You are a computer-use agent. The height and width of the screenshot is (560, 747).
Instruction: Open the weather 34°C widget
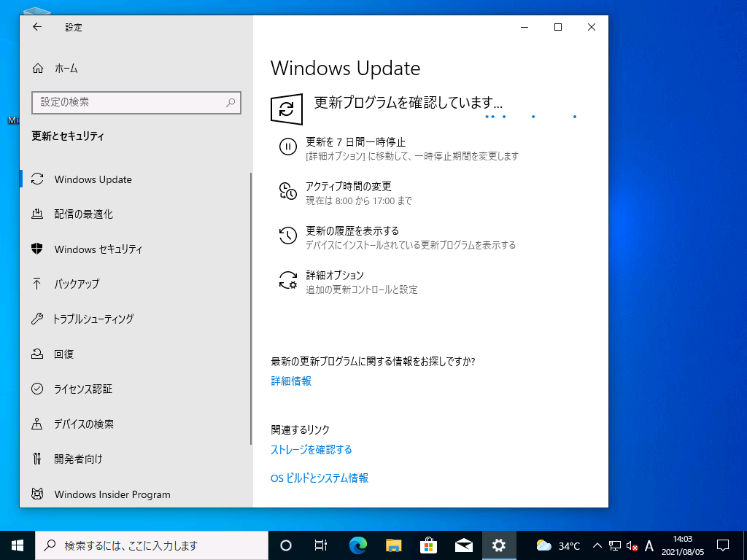tap(558, 545)
